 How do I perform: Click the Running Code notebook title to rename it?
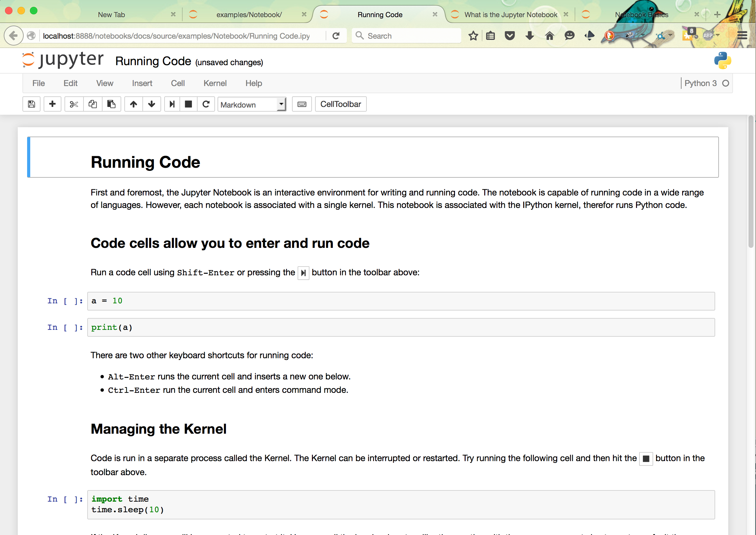[153, 61]
